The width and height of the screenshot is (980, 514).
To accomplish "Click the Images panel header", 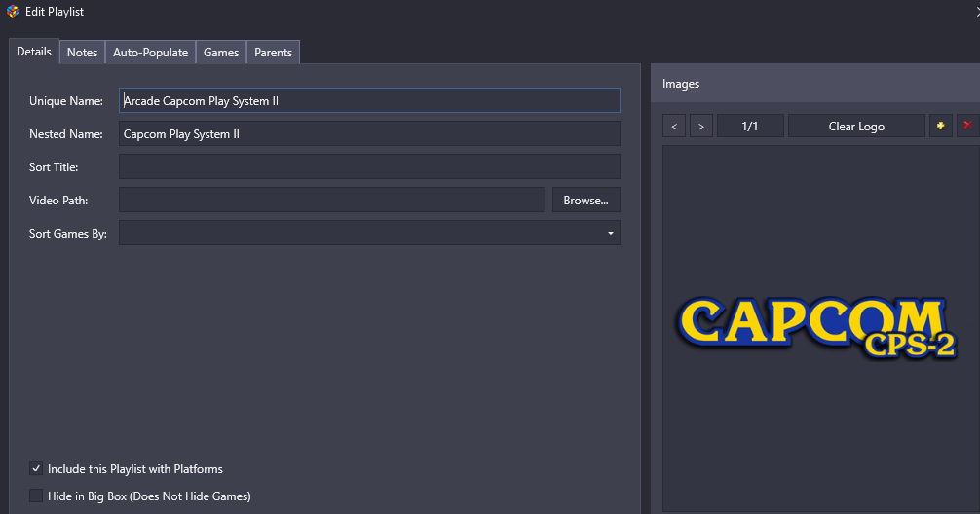I will (x=815, y=83).
